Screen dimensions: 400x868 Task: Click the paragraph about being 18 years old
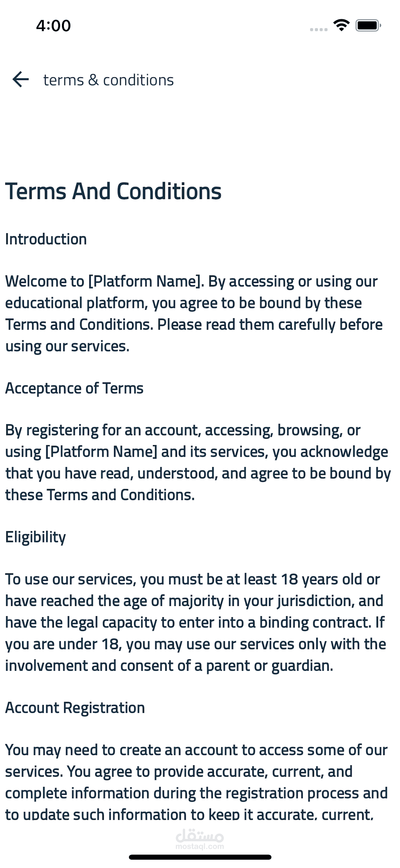tap(195, 622)
